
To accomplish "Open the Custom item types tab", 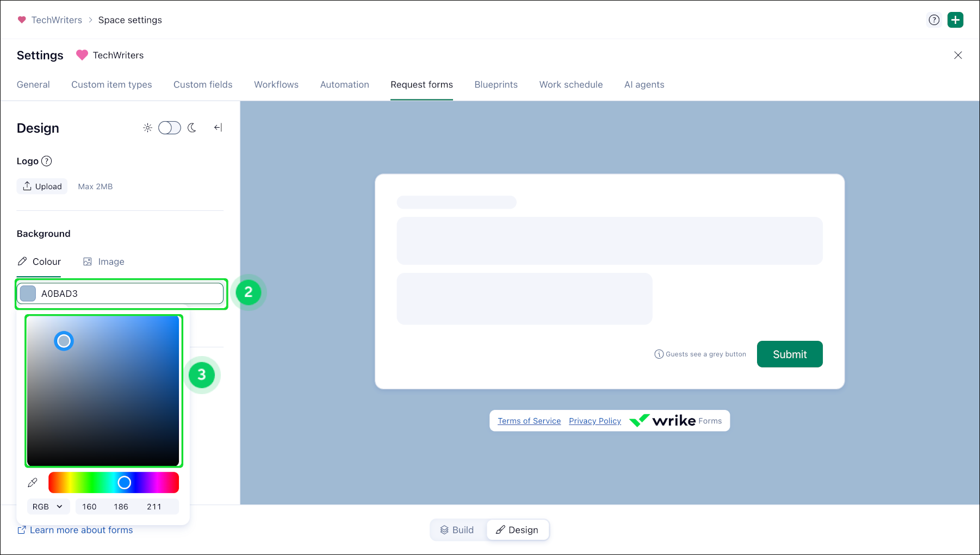I will click(111, 85).
